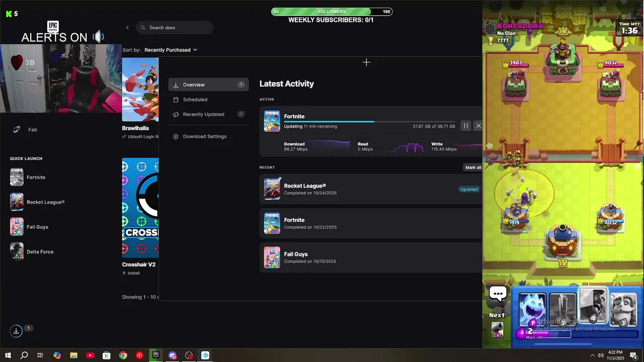Click the taskbar volume icon
The image size is (644, 362).
601,355
